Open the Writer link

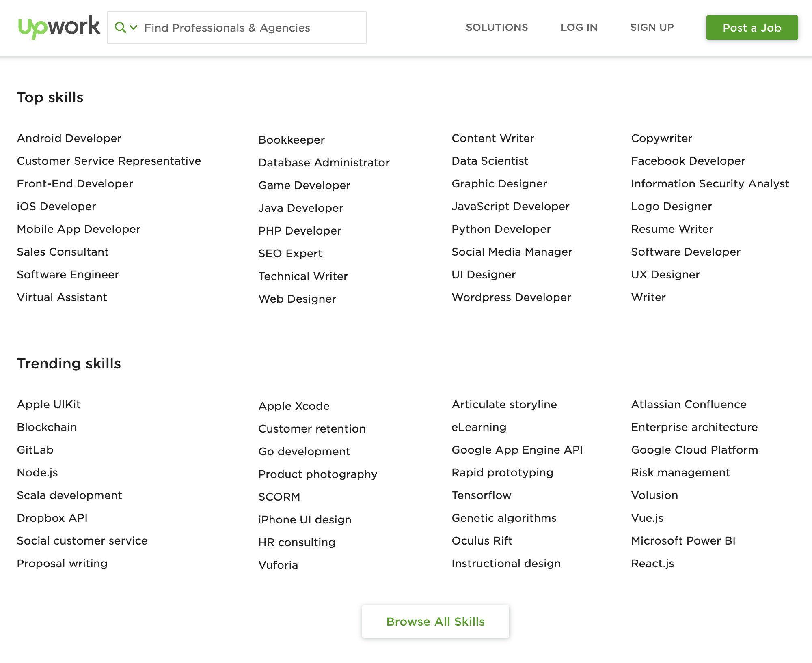[648, 297]
